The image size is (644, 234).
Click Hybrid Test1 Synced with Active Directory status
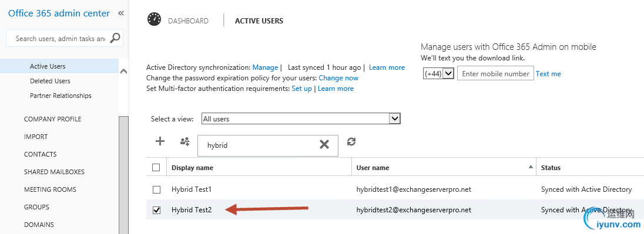pyautogui.click(x=586, y=189)
